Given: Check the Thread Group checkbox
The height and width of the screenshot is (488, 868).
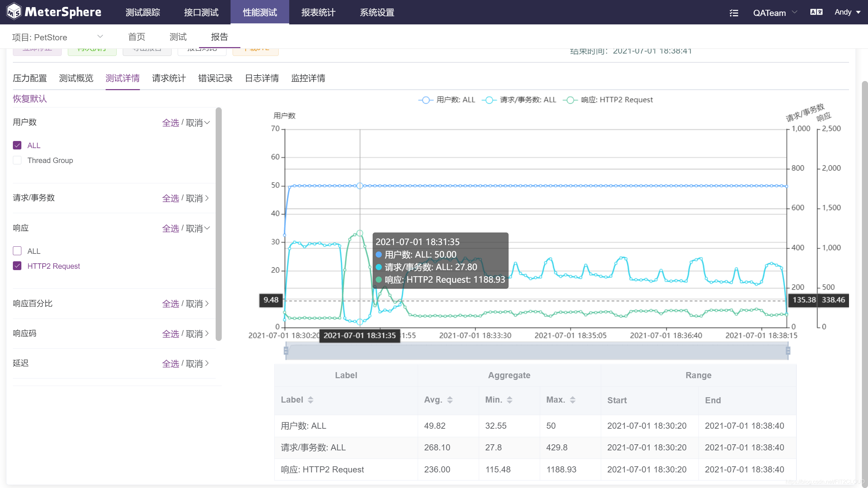Looking at the screenshot, I should (17, 160).
